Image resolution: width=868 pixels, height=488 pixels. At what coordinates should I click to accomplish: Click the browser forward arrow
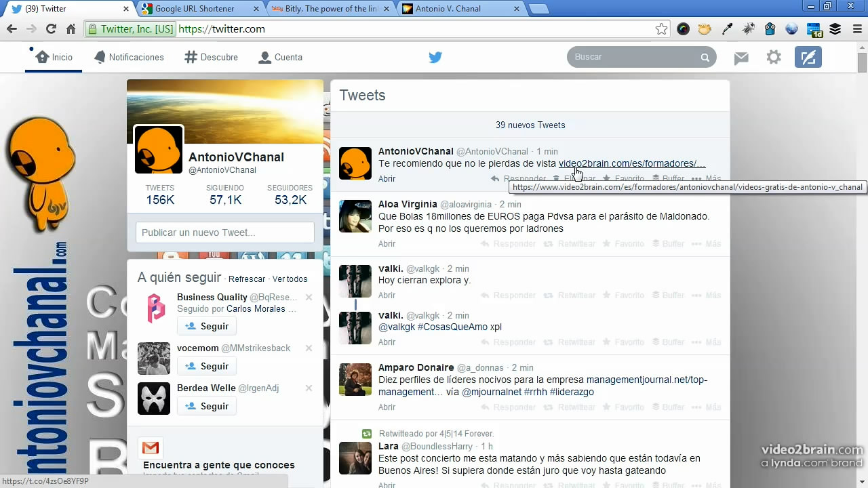tap(31, 29)
